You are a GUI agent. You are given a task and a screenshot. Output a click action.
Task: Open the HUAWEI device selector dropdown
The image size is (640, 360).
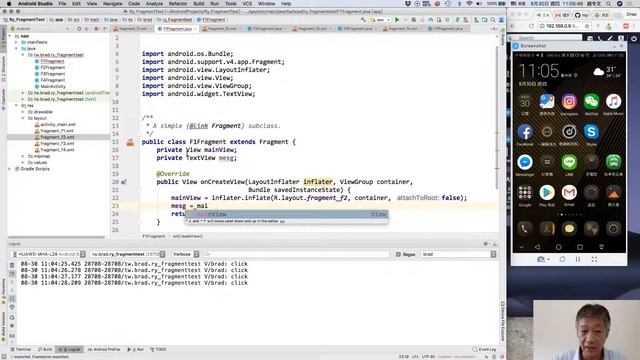pyautogui.click(x=49, y=254)
